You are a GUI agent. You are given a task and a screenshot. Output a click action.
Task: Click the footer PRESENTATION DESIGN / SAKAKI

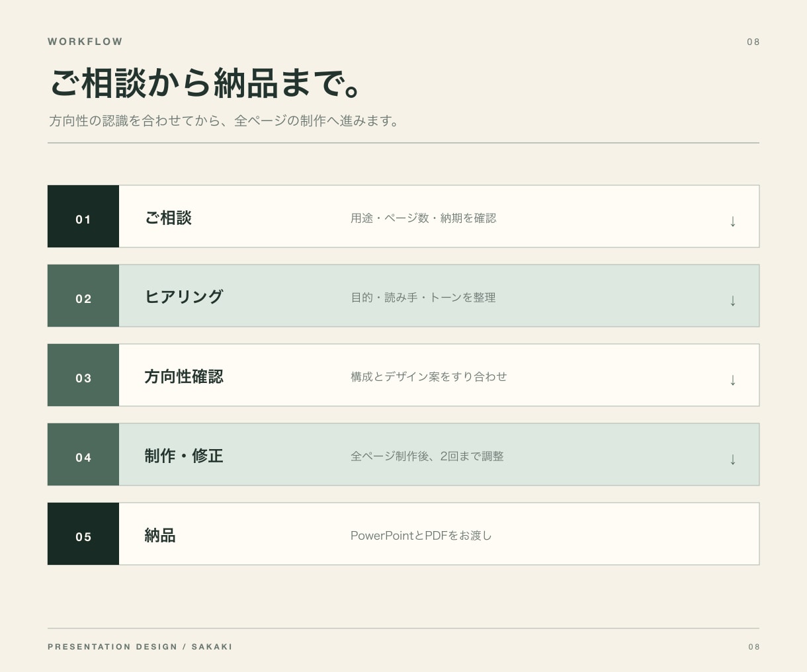coord(140,647)
